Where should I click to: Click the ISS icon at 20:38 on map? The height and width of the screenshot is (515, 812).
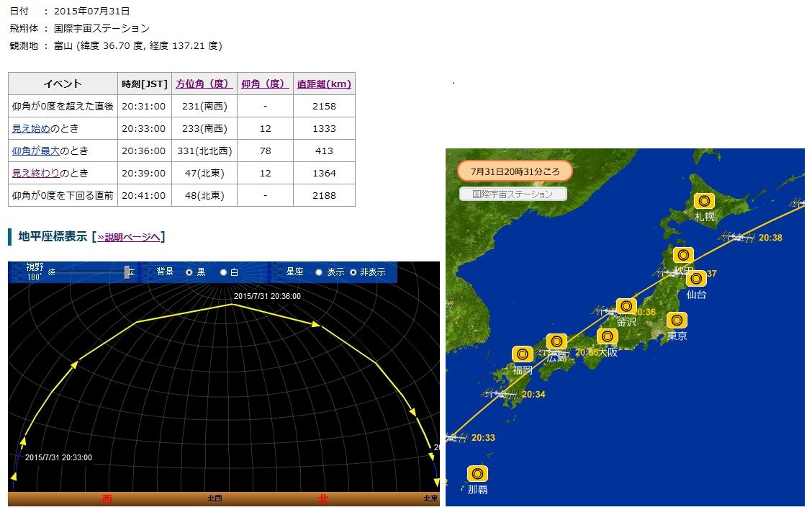(x=736, y=237)
